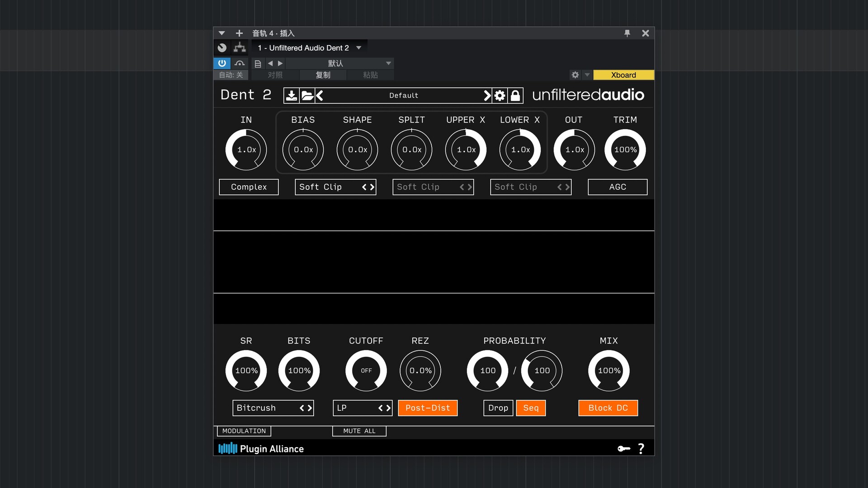868x488 pixels.
Task: Open right Soft Clip dropdown
Action: point(531,187)
